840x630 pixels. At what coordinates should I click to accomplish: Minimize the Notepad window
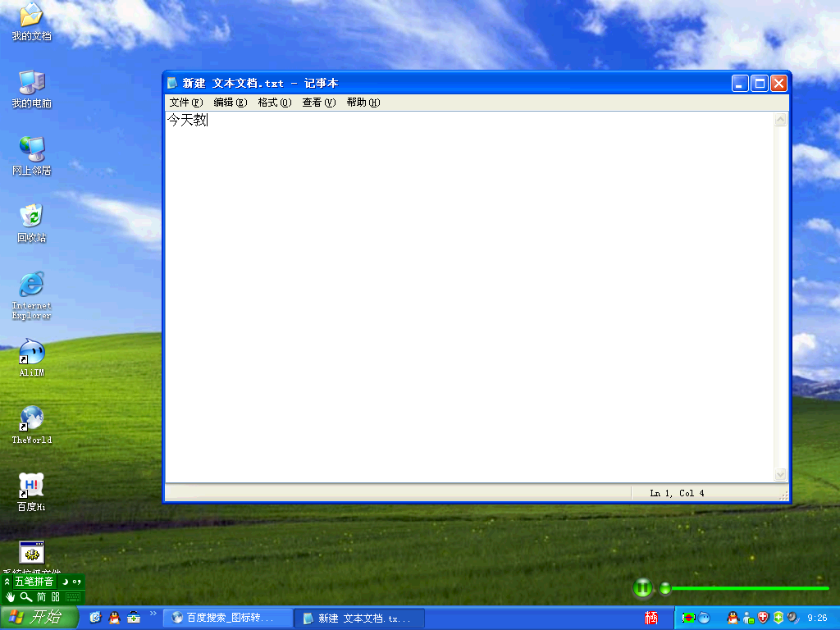click(x=740, y=83)
